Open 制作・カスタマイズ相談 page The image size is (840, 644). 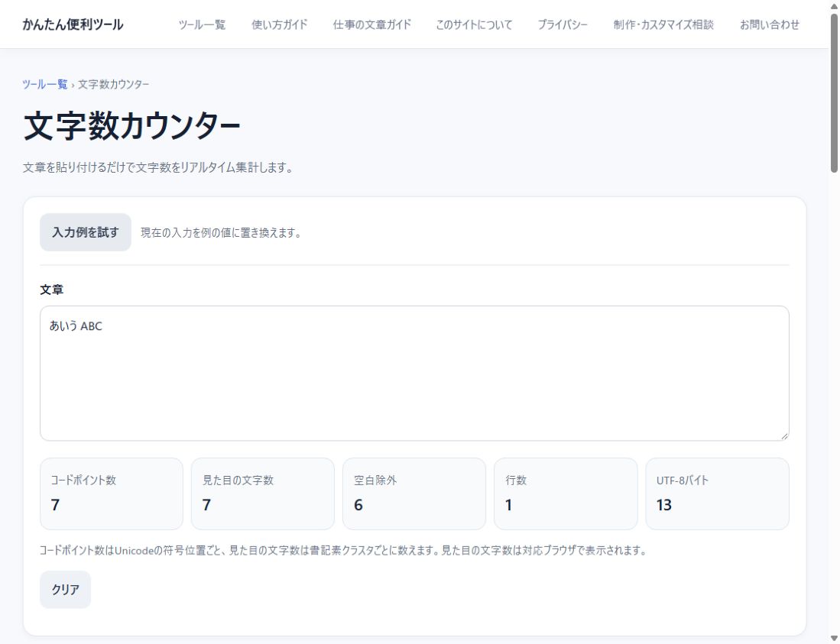[663, 24]
